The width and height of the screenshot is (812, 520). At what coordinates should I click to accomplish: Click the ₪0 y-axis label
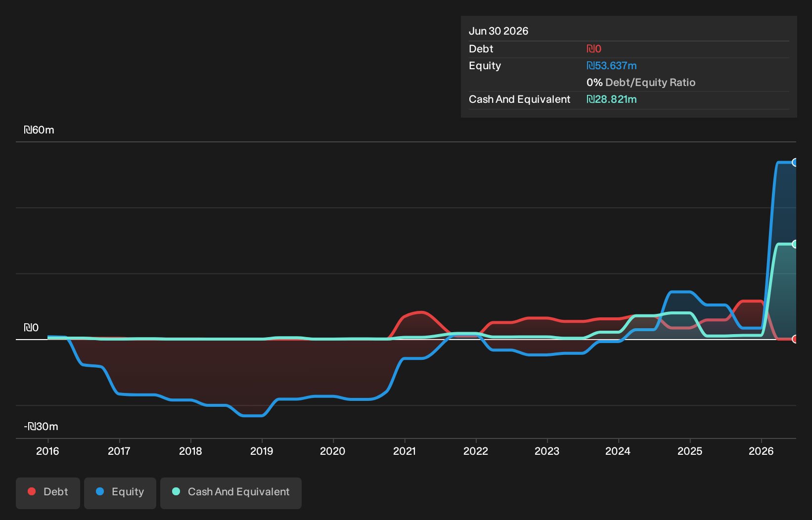coord(31,328)
